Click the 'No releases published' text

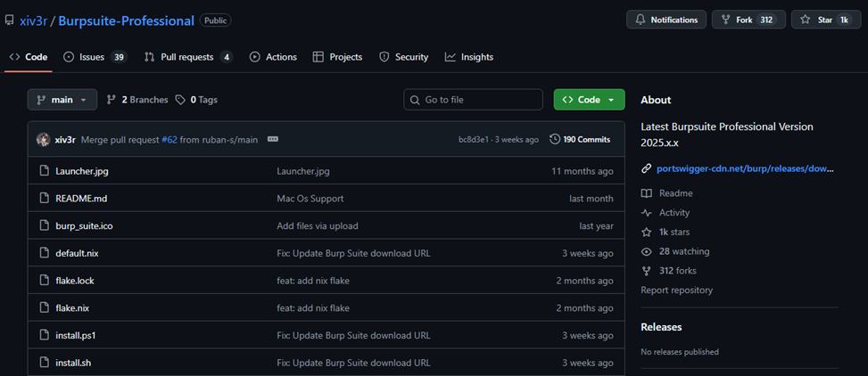pyautogui.click(x=680, y=352)
